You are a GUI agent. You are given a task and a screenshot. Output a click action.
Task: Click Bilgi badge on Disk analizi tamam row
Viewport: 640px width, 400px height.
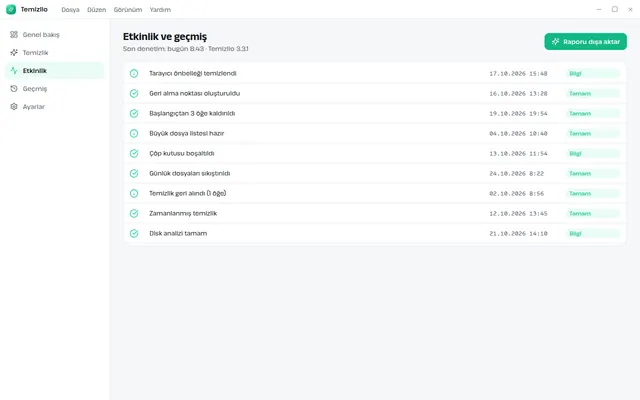593,233
